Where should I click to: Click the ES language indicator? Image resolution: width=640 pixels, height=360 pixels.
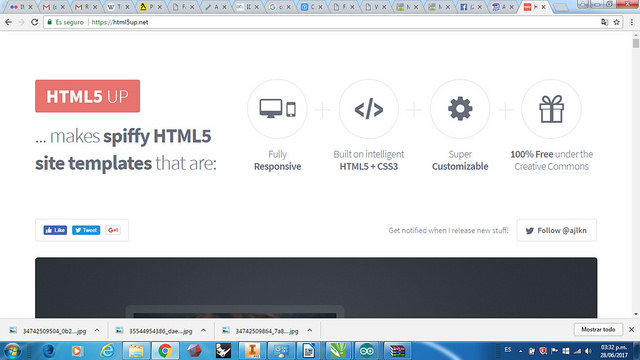coord(508,350)
